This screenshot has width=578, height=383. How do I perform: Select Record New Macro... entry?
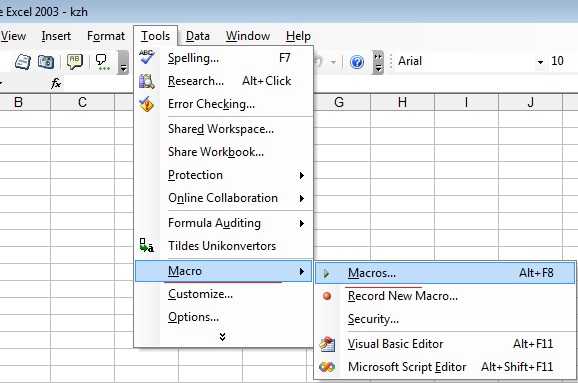(445, 296)
